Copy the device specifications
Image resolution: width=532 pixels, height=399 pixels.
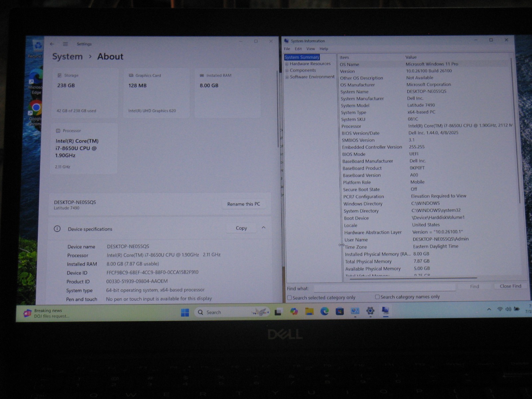coord(241,228)
